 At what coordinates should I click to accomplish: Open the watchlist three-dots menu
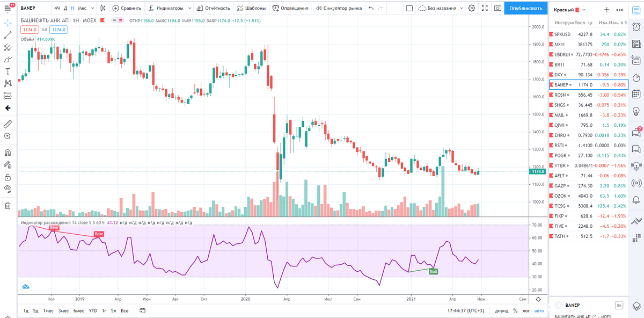click(x=620, y=10)
